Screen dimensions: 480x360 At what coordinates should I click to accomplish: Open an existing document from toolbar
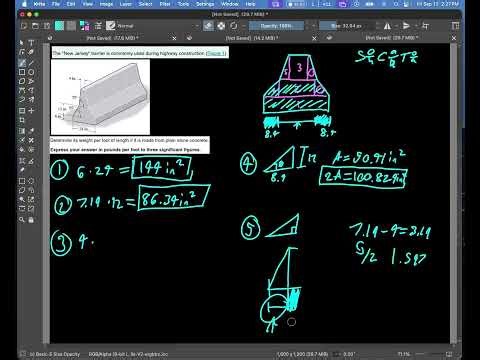click(35, 26)
